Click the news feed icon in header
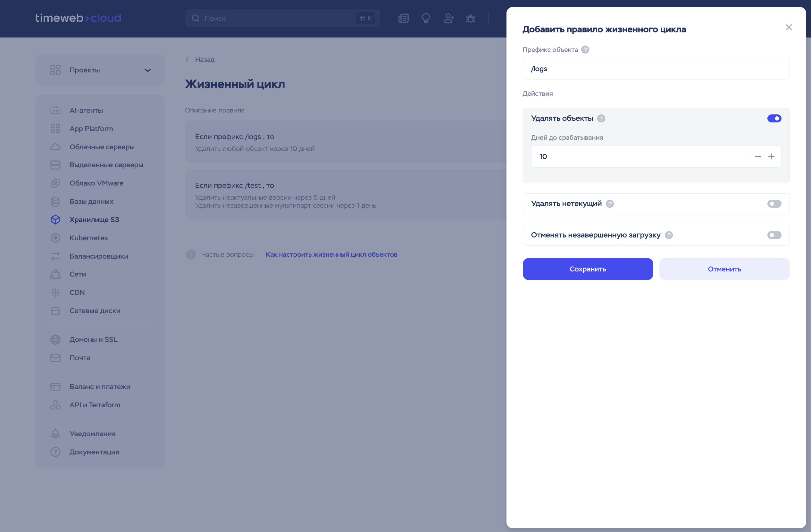 (x=404, y=18)
